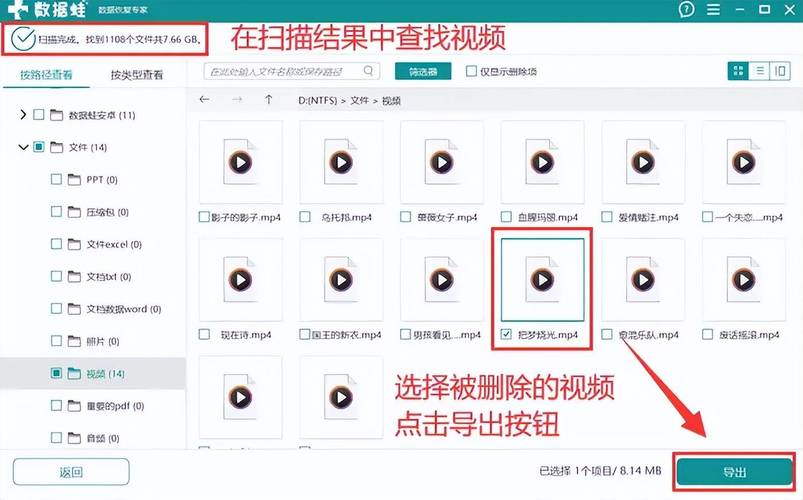Switch to grid thumbnail view
This screenshot has height=500, width=803.
pyautogui.click(x=738, y=71)
